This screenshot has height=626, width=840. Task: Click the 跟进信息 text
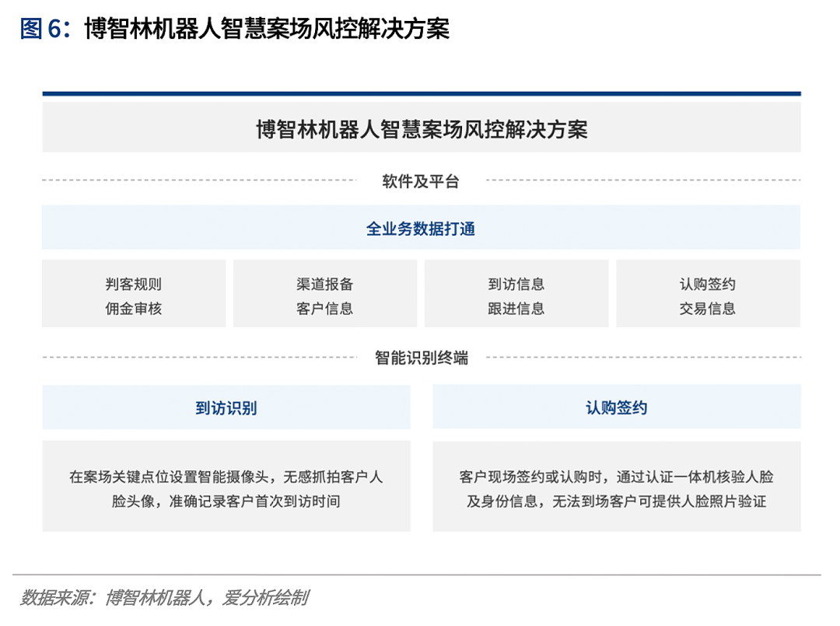pyautogui.click(x=516, y=309)
